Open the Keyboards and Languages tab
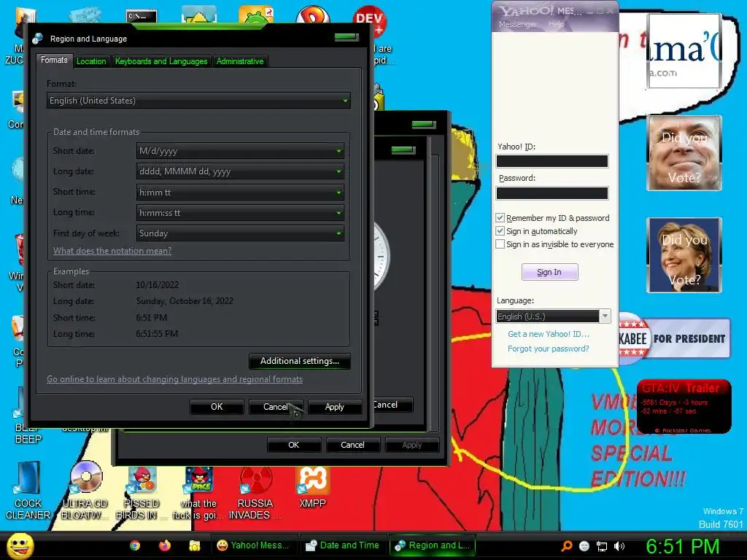The width and height of the screenshot is (747, 560). point(161,61)
